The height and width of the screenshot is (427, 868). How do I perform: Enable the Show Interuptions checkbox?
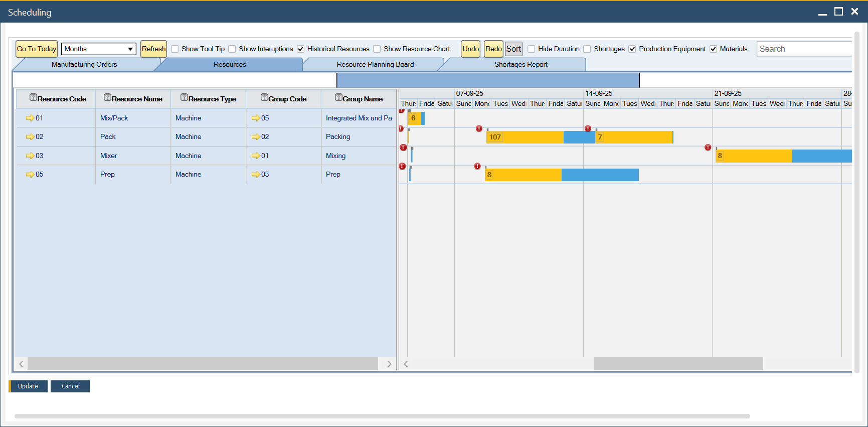pos(232,49)
